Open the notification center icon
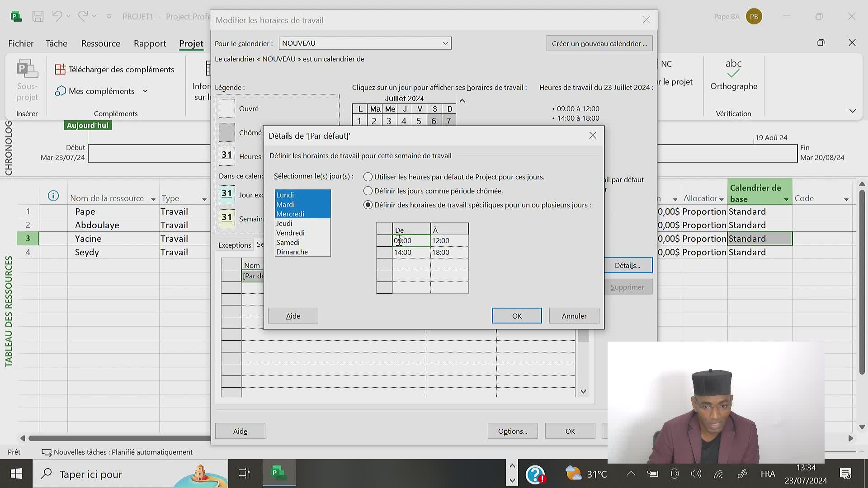 pos(845,474)
